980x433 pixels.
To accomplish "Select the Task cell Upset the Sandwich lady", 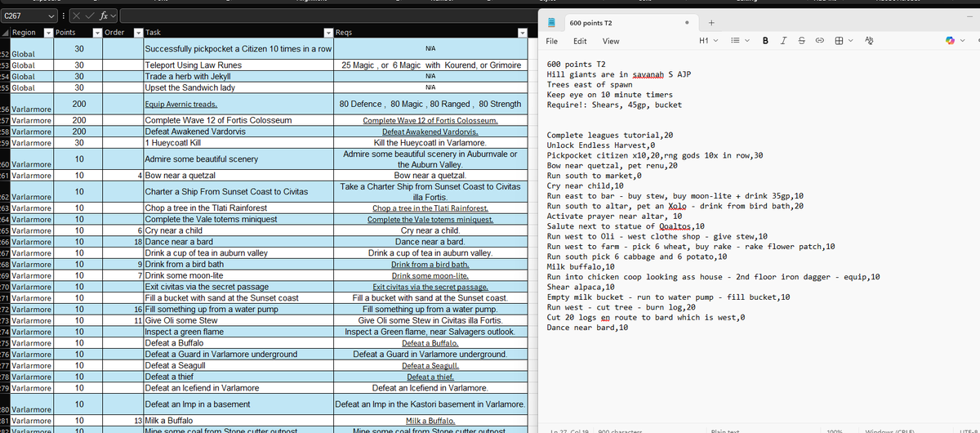I will [238, 87].
